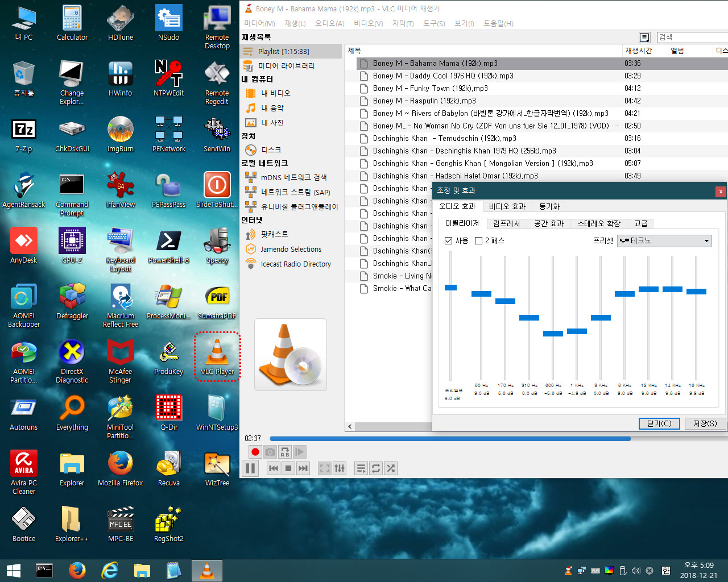The width and height of the screenshot is (728, 582).
Task: Click the frame-by-frame step button
Action: click(x=300, y=452)
